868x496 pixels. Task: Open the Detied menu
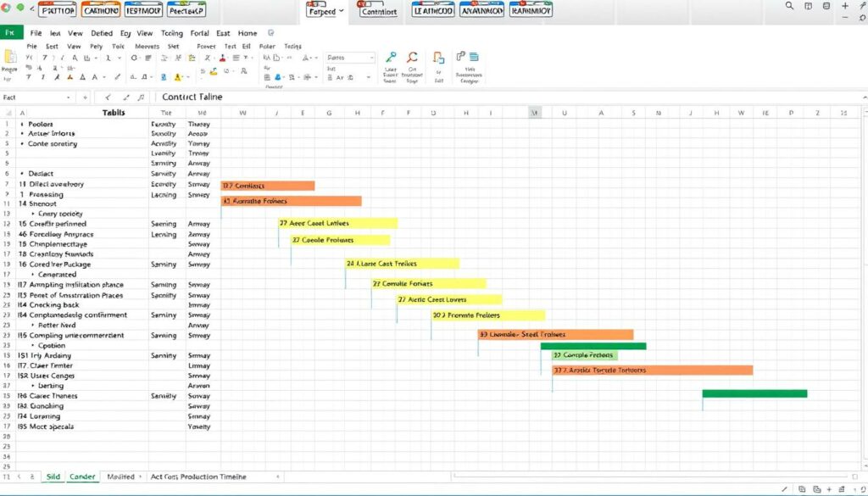point(102,33)
